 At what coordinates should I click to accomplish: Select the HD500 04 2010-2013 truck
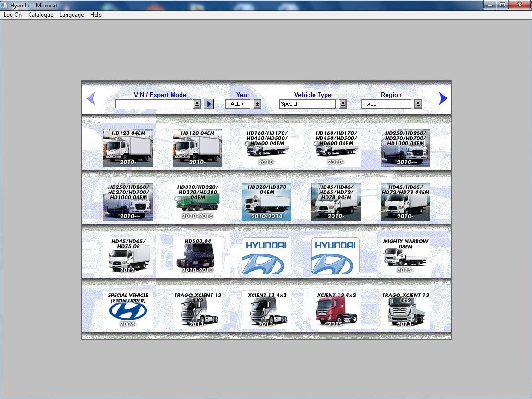click(197, 256)
